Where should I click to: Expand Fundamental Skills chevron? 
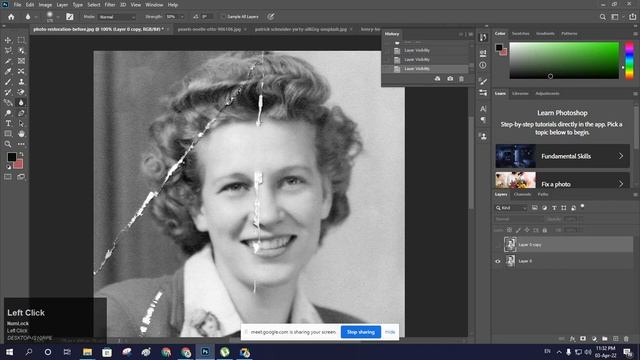pyautogui.click(x=620, y=156)
